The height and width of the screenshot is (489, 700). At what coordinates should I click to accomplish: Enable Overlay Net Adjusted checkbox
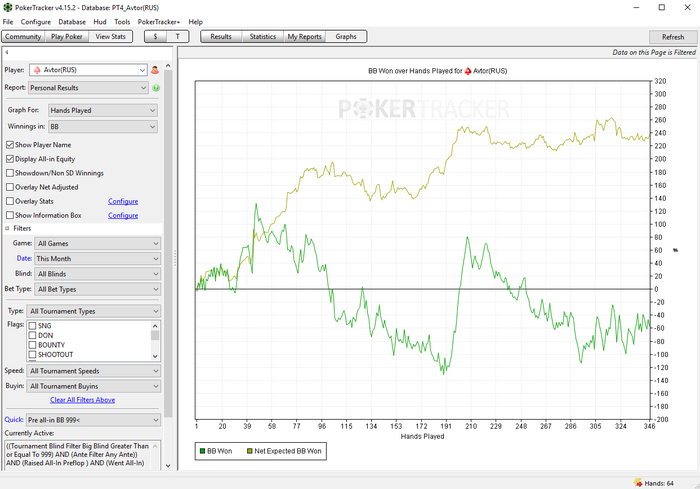10,187
